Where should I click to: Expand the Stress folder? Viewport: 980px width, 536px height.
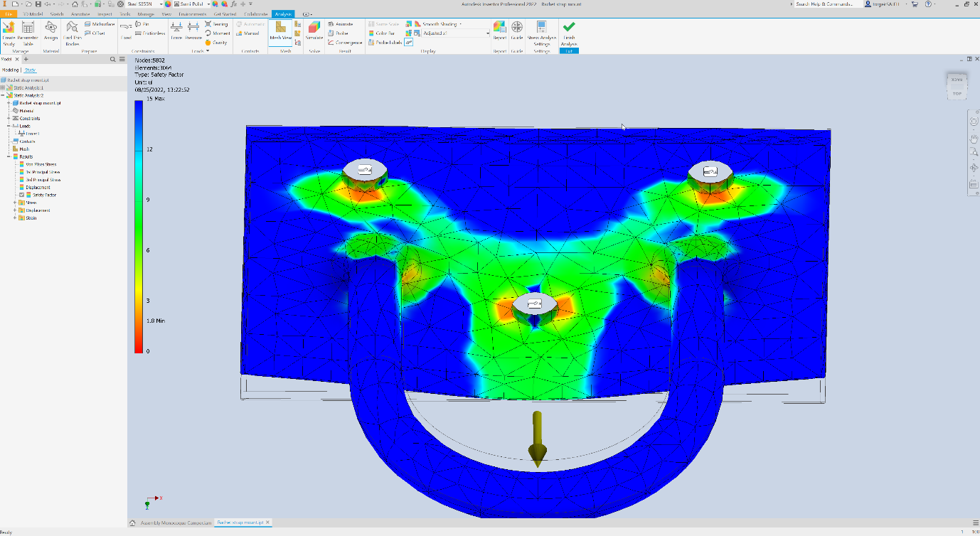tap(16, 203)
